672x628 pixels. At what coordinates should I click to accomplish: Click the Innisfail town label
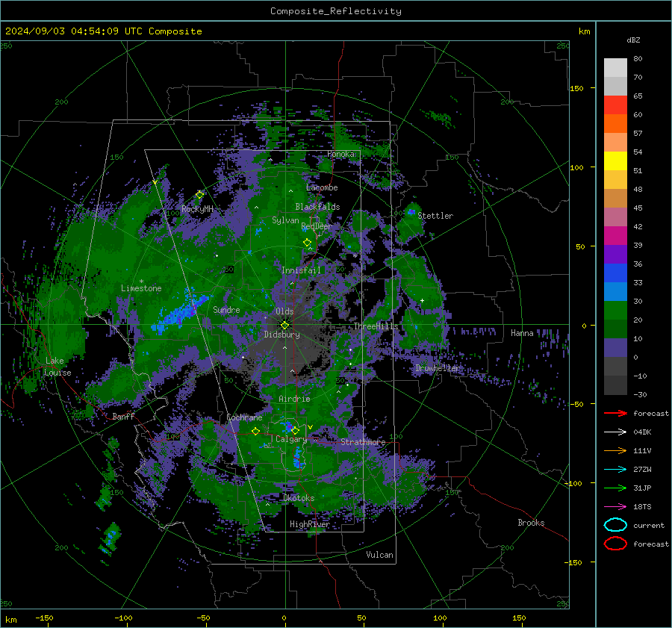[301, 270]
